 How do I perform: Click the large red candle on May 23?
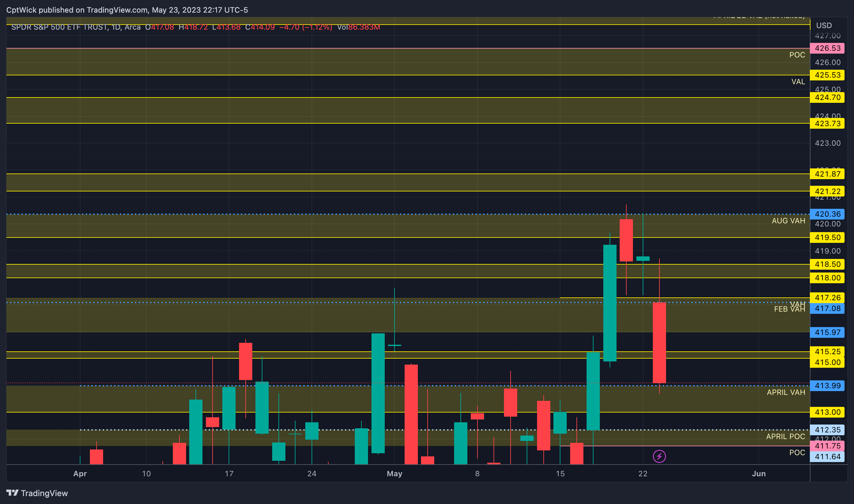(x=659, y=342)
